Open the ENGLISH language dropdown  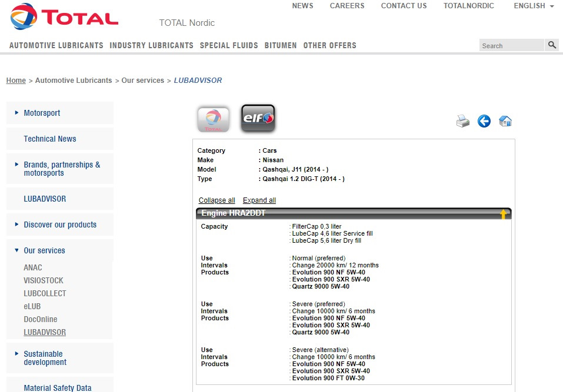point(534,6)
